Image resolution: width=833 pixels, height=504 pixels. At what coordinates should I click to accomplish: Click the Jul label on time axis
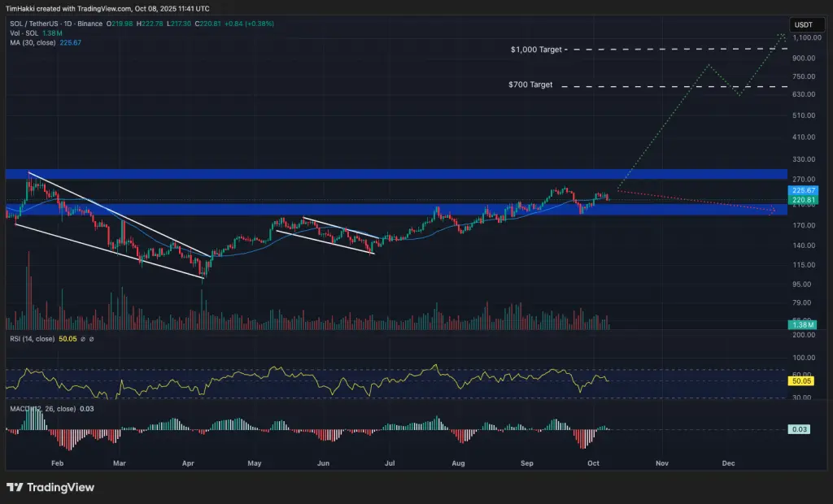390,463
